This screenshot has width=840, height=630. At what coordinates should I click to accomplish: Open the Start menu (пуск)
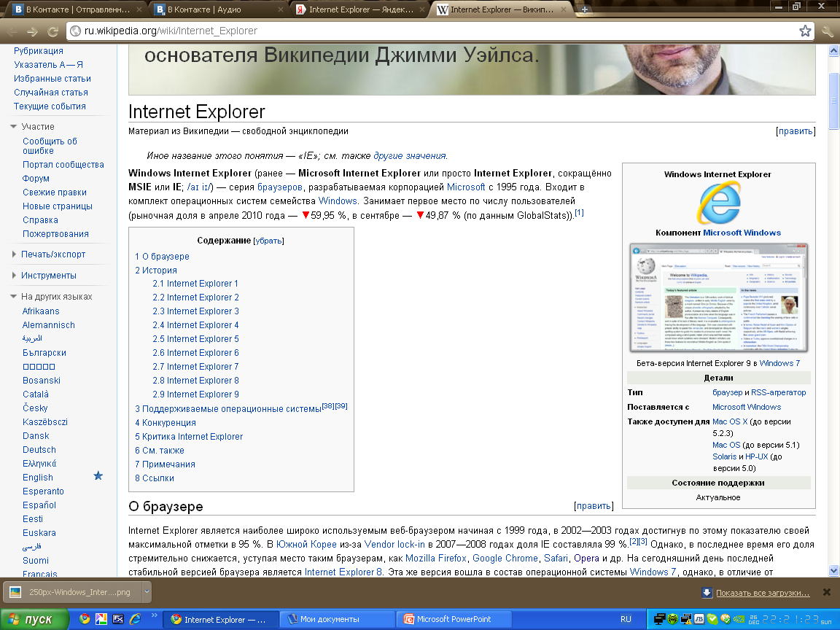(x=35, y=619)
